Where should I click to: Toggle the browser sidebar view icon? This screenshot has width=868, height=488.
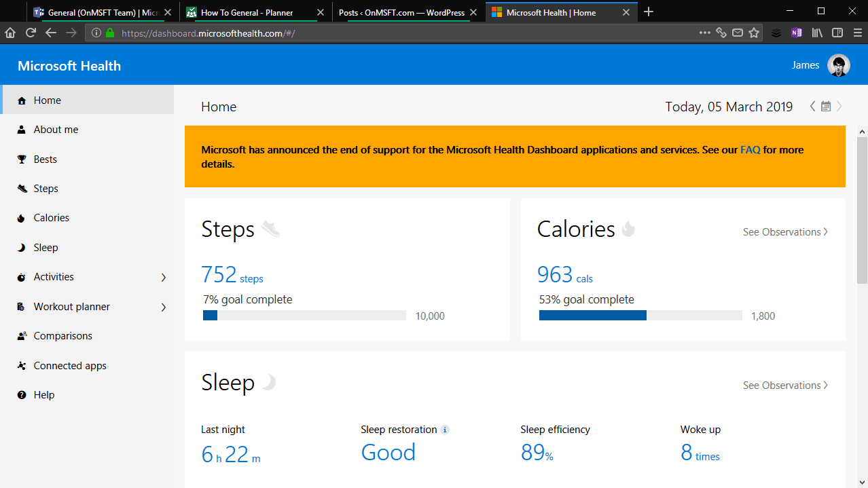(837, 33)
